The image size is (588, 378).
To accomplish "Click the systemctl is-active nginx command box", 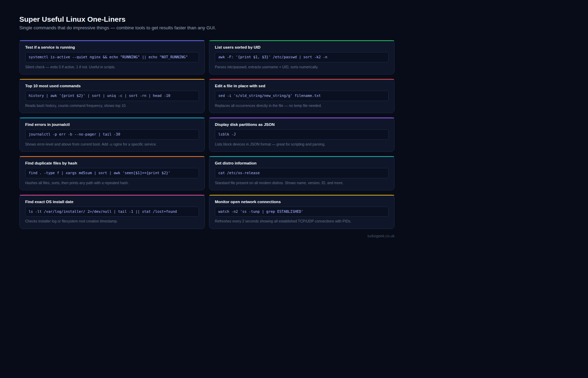I will pos(112,57).
